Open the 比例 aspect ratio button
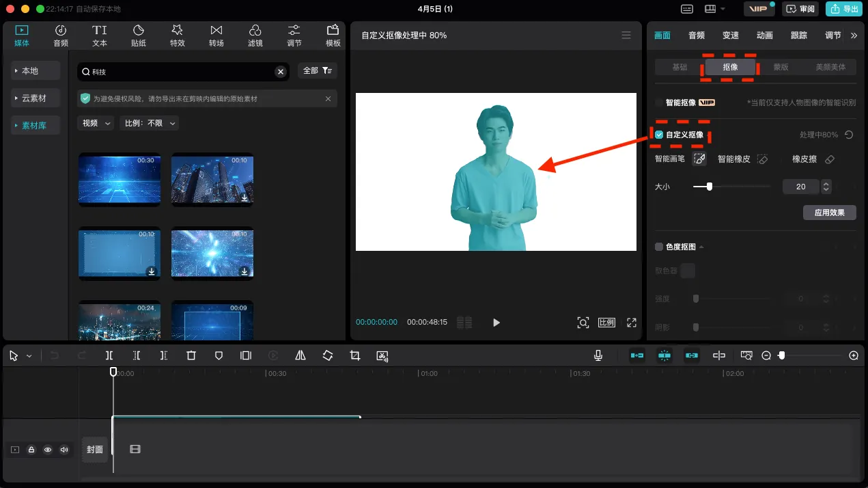The height and width of the screenshot is (488, 868). tap(607, 323)
